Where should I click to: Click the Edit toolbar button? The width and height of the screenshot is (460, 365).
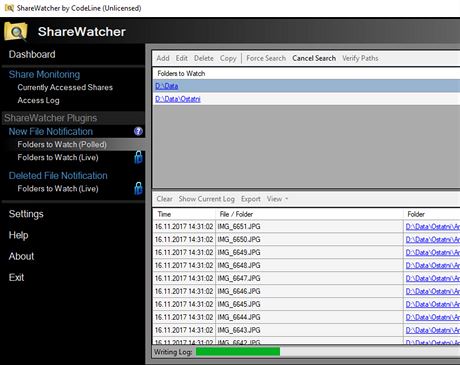(182, 58)
